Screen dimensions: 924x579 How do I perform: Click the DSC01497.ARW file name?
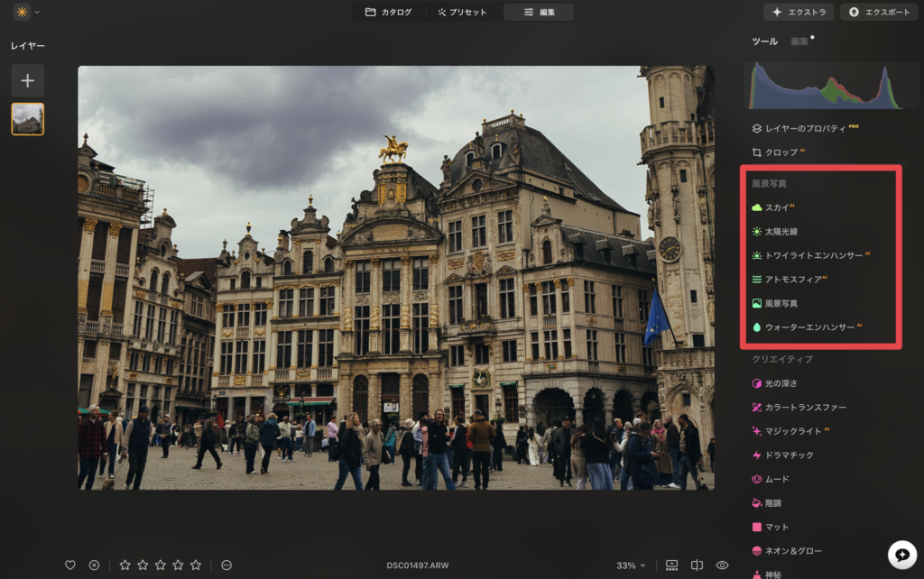click(417, 565)
